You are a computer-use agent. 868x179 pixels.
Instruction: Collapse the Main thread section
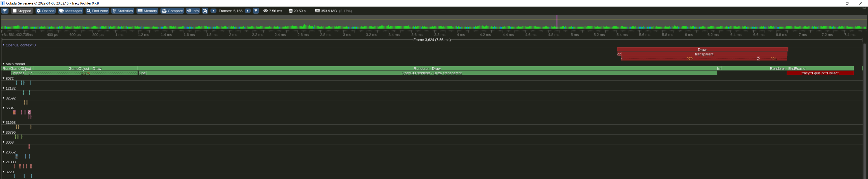(3, 64)
